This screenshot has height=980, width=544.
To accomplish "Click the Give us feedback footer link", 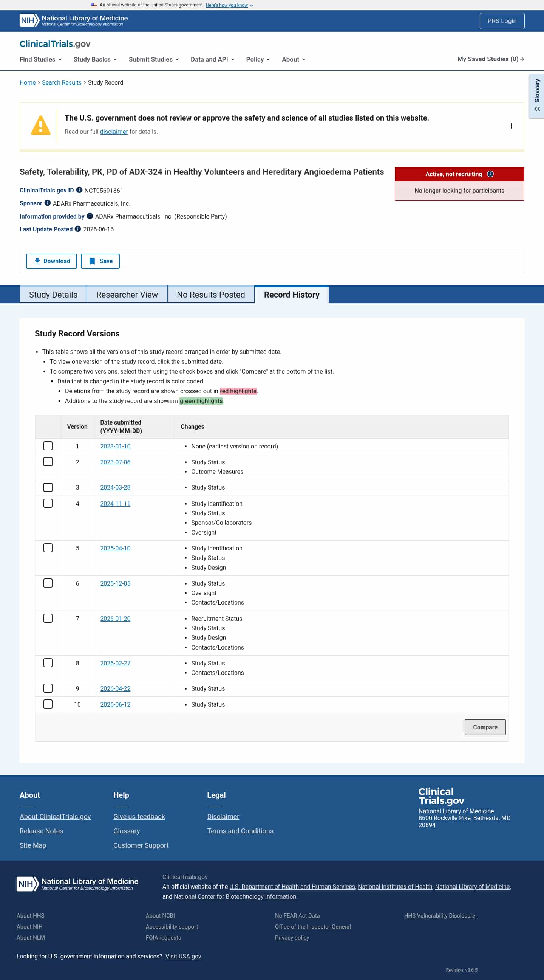I will [139, 816].
